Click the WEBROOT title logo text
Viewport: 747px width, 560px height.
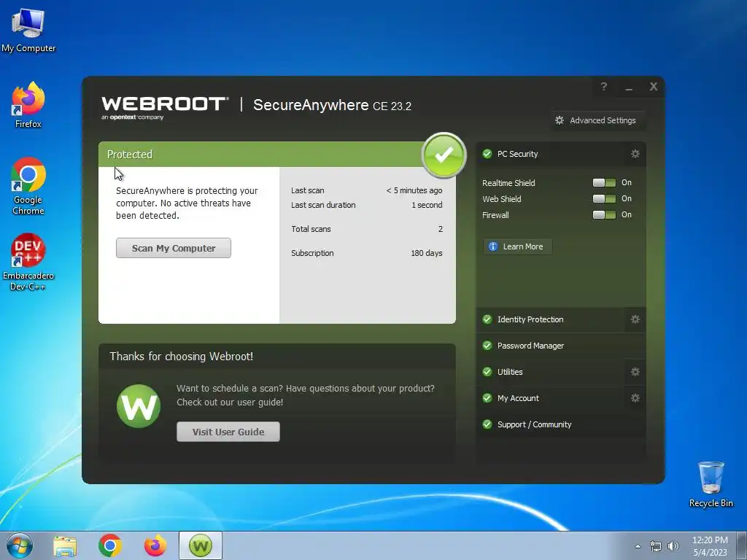(165, 104)
